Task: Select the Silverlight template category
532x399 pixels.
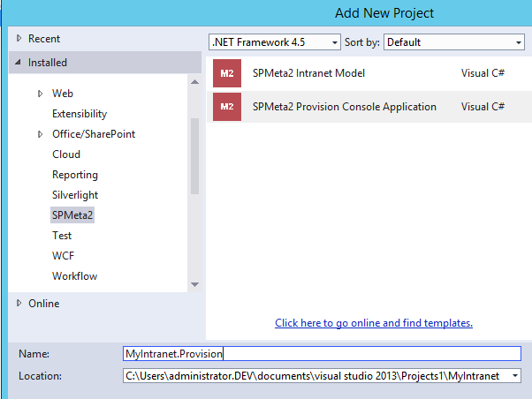Action: (x=75, y=195)
